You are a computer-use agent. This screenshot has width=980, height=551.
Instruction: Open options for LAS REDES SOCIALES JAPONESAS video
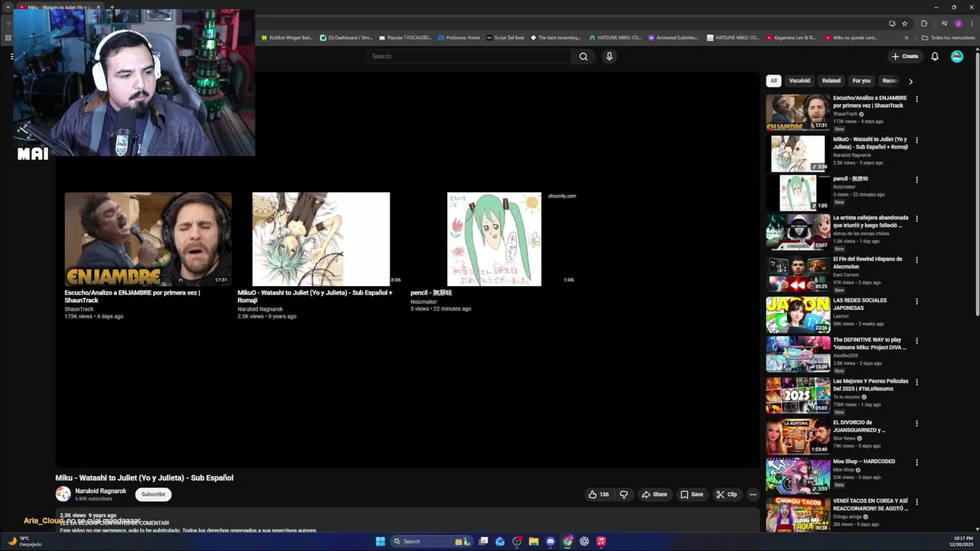pyautogui.click(x=916, y=302)
